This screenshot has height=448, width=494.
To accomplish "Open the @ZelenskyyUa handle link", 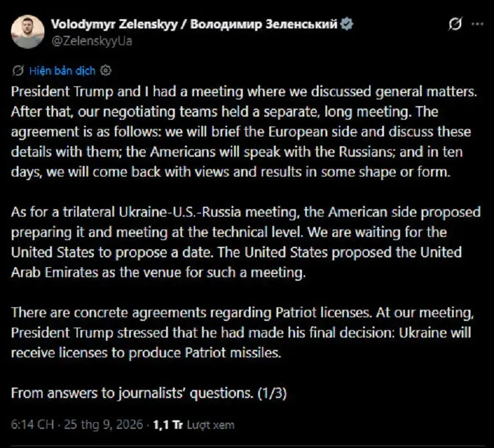I will point(91,41).
